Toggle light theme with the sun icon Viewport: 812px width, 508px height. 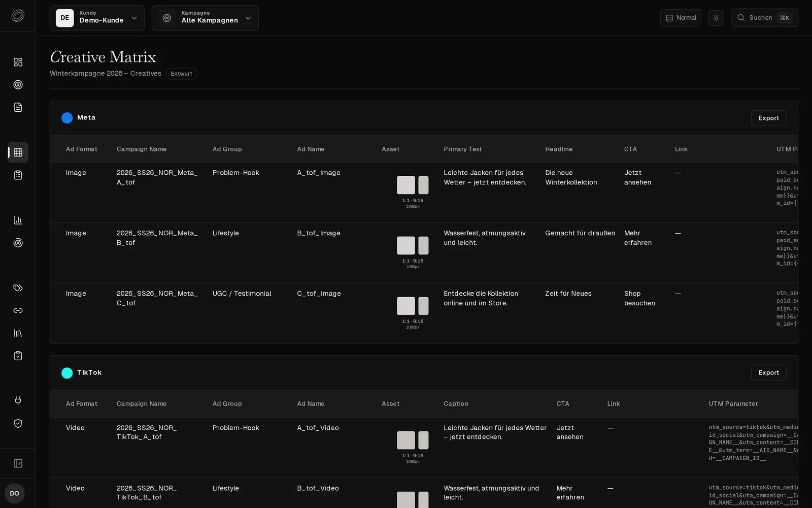pos(716,18)
